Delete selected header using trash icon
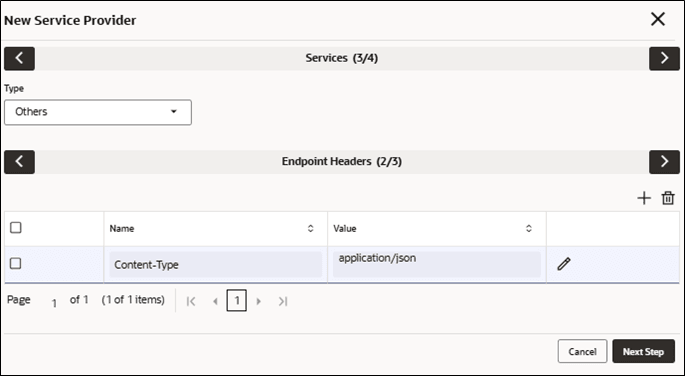685x376 pixels. (x=668, y=198)
